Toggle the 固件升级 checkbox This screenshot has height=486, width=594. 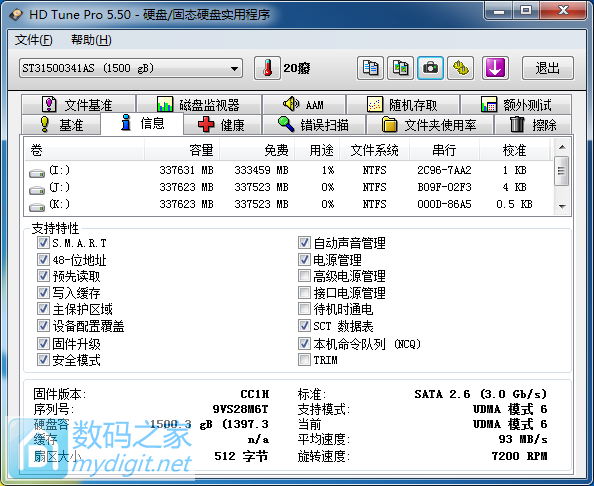[43, 344]
